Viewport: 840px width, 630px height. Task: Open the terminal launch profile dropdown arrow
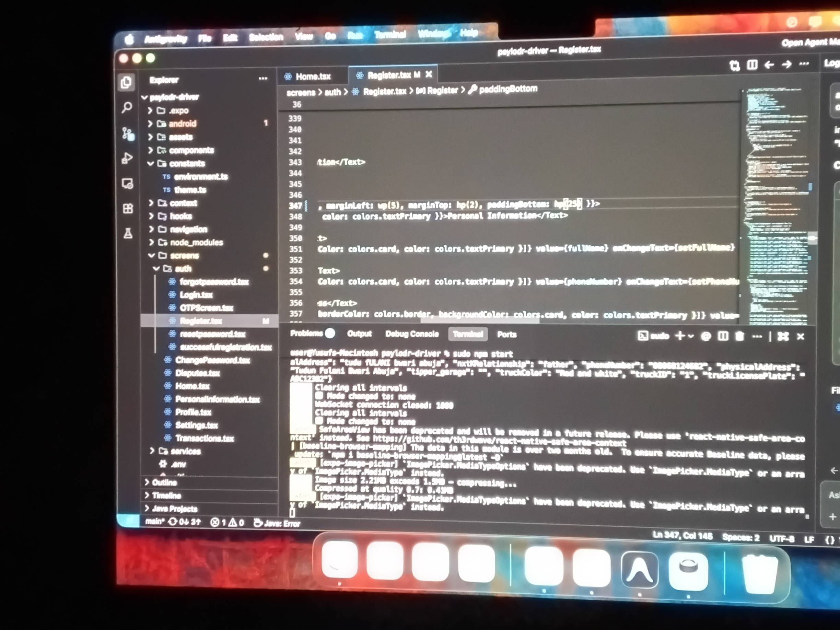coord(691,336)
